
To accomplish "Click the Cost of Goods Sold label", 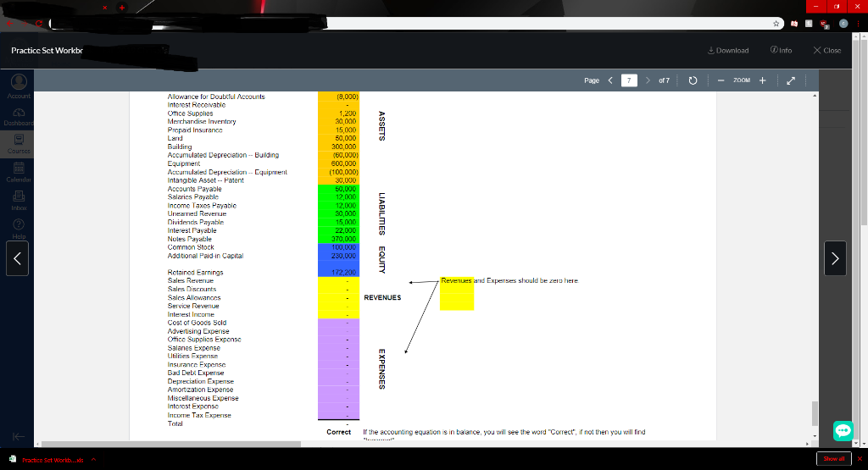I will click(197, 323).
